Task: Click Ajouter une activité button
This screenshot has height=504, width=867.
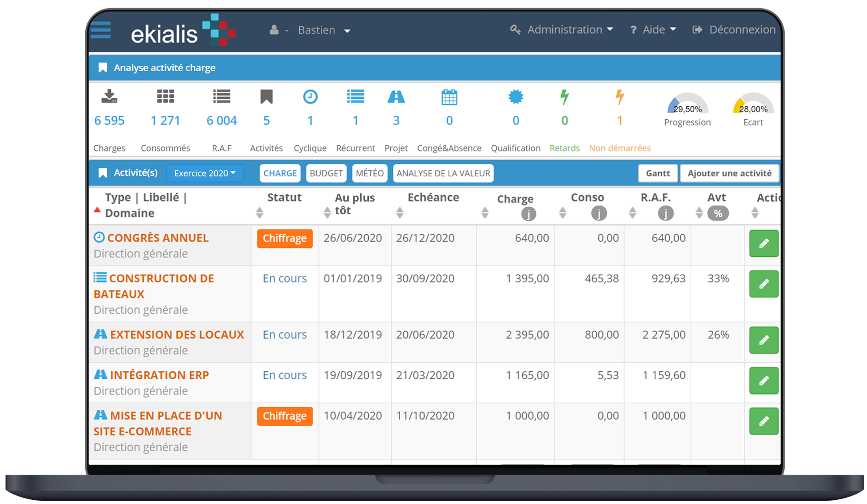Action: pos(730,173)
